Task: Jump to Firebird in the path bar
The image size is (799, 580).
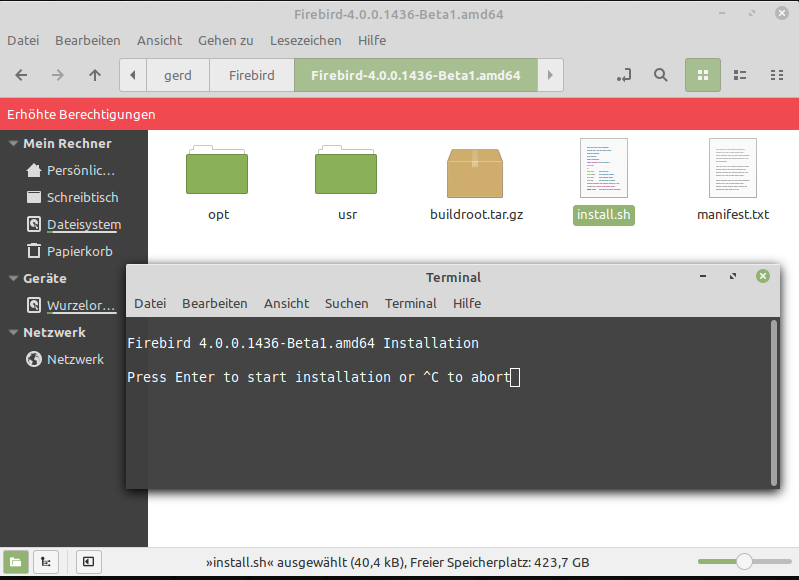Action: click(252, 75)
